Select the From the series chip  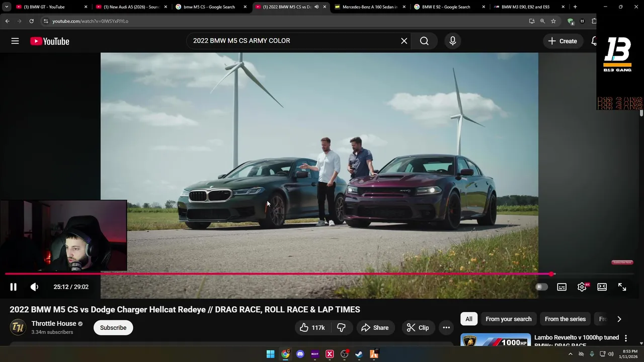point(565,319)
